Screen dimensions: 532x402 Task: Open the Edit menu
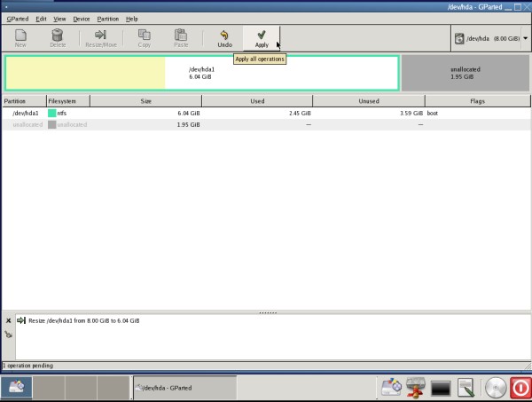41,19
